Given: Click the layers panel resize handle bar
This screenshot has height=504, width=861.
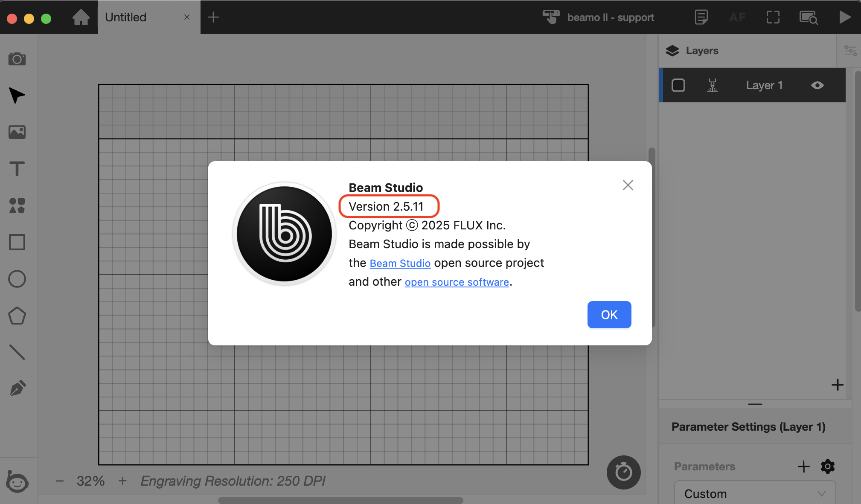Looking at the screenshot, I should (755, 404).
